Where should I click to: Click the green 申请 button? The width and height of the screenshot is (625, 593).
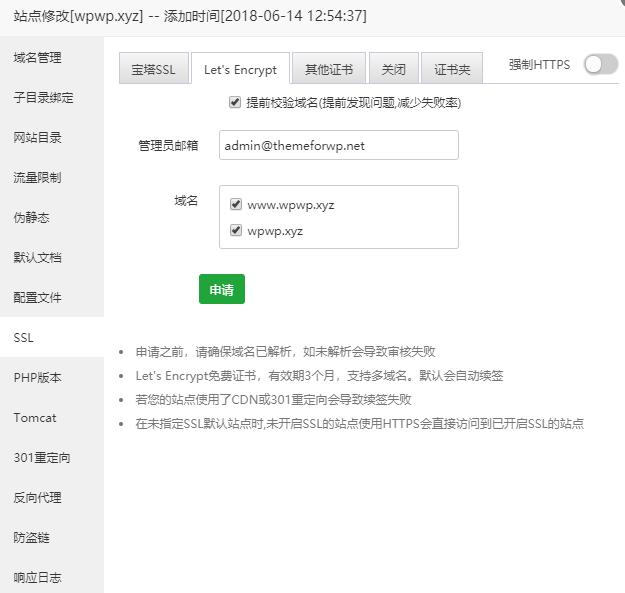(x=221, y=289)
